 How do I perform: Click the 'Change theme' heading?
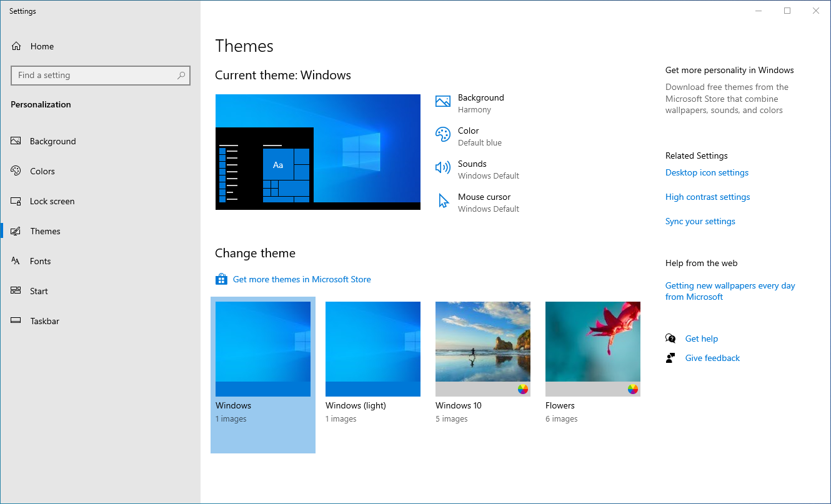click(255, 253)
